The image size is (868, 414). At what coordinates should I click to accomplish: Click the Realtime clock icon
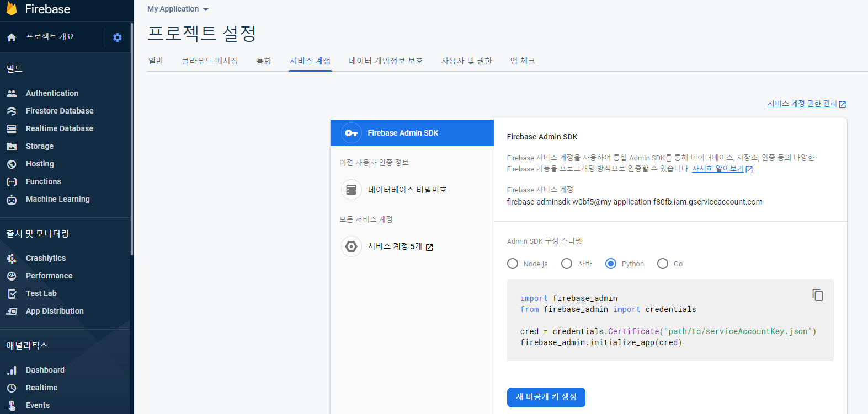12,388
